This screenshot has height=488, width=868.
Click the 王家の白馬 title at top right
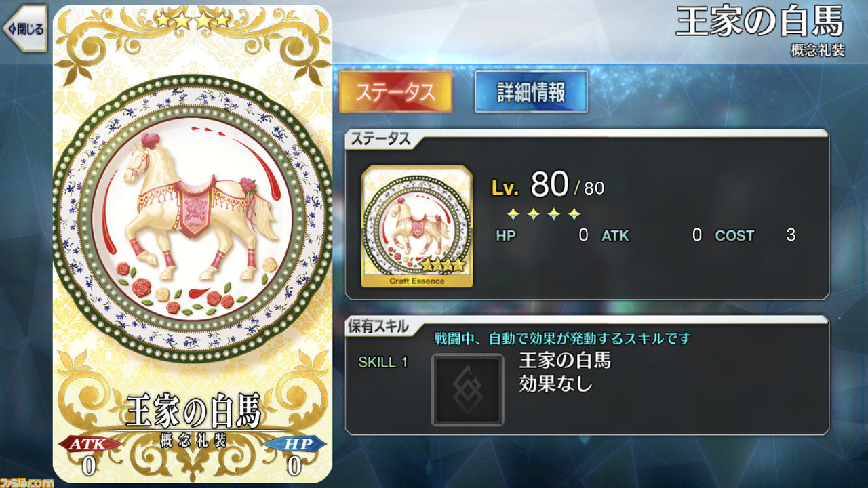[x=760, y=23]
